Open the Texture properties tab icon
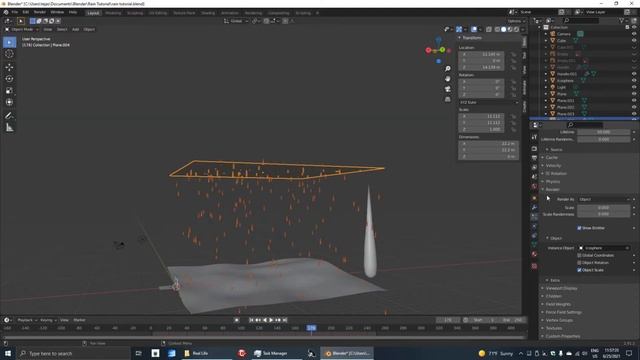 click(x=534, y=266)
